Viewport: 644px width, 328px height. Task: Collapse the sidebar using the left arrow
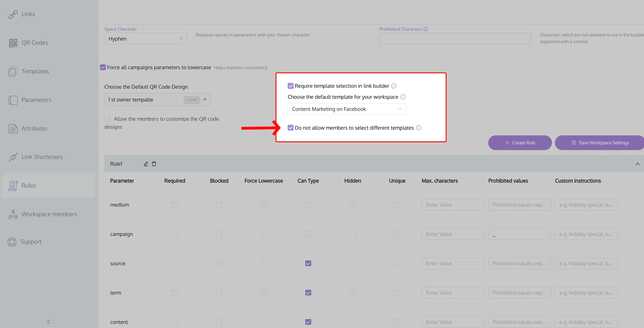(49, 322)
